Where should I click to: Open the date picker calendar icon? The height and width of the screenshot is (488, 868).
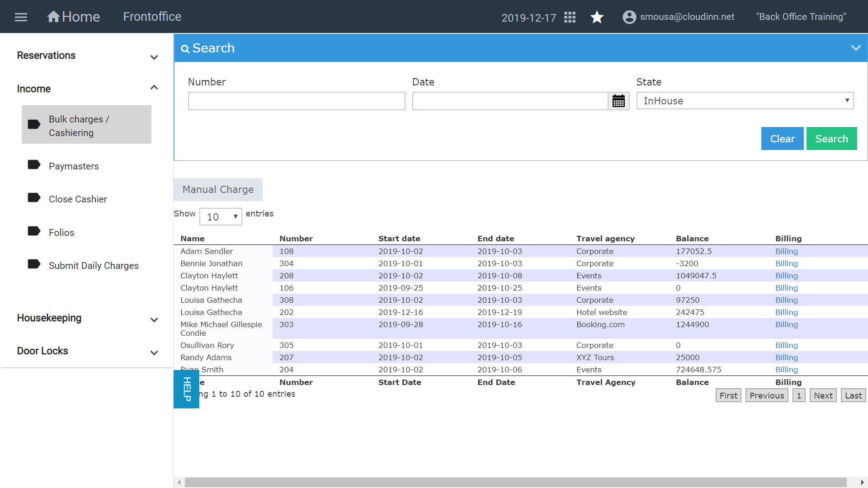pyautogui.click(x=618, y=101)
